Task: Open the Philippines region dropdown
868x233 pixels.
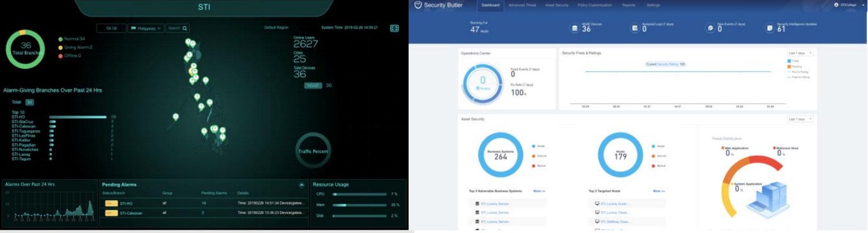Action: 146,28
